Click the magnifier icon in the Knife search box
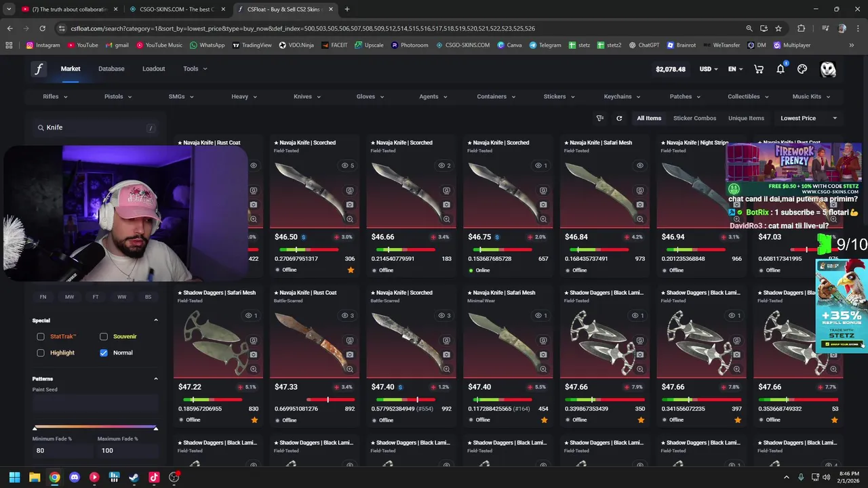The image size is (868, 488). tap(41, 127)
